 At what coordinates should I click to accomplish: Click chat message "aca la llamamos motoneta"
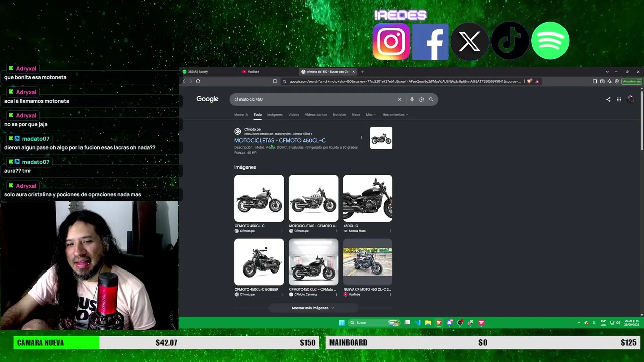point(37,101)
